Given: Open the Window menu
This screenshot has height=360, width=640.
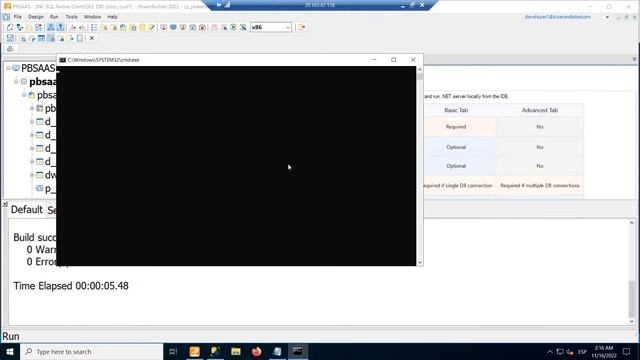Looking at the screenshot, I should (x=92, y=17).
